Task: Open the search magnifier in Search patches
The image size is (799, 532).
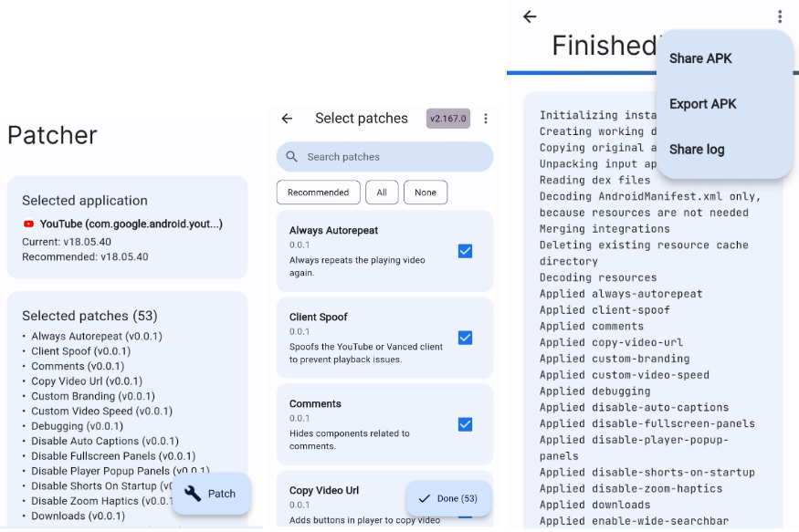Action: (x=290, y=157)
